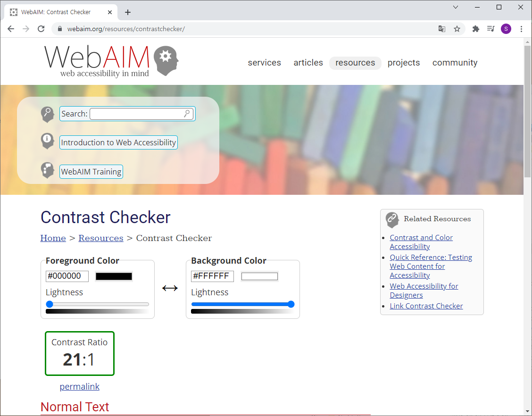The height and width of the screenshot is (416, 532).
Task: Open the WebAIM Training link
Action: point(91,172)
